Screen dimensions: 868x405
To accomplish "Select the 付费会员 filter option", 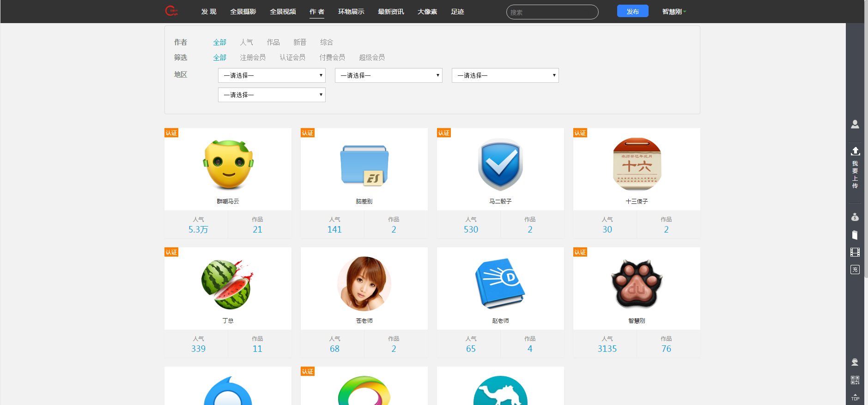I will coord(332,57).
